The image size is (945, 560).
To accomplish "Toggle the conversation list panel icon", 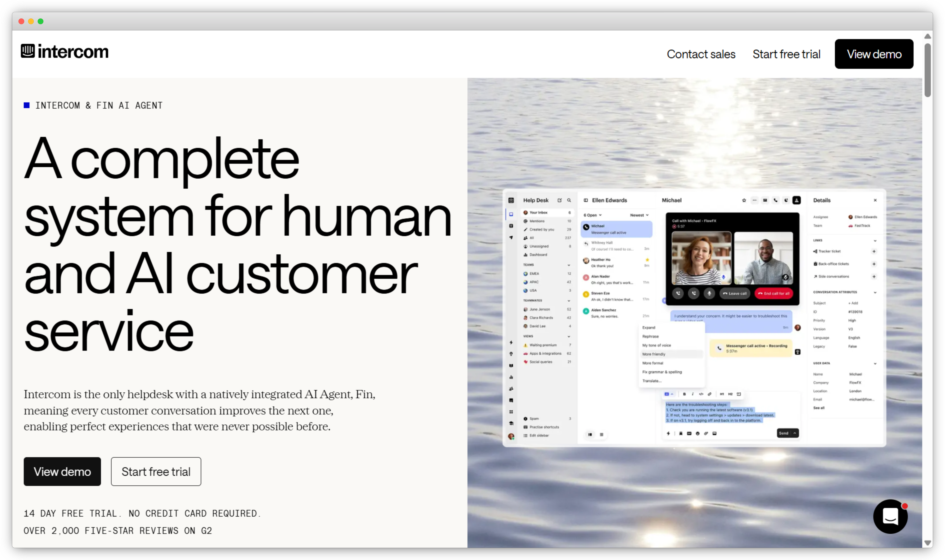I will tap(585, 200).
